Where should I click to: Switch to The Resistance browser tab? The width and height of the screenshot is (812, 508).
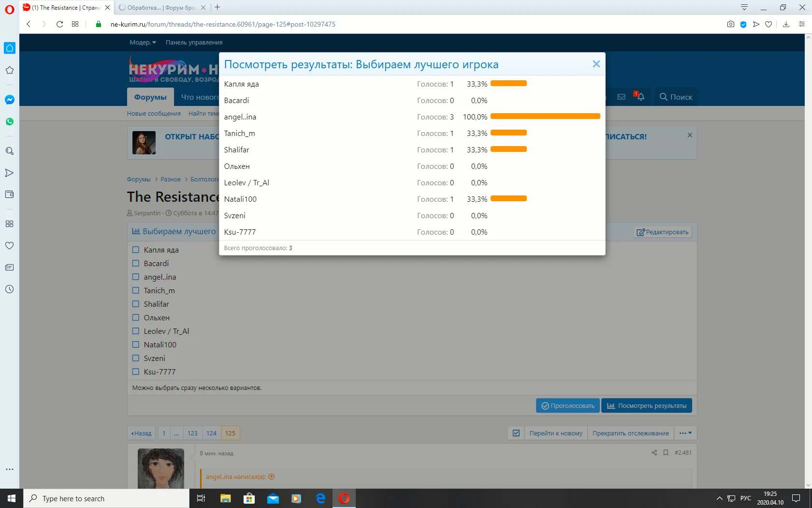(x=67, y=7)
